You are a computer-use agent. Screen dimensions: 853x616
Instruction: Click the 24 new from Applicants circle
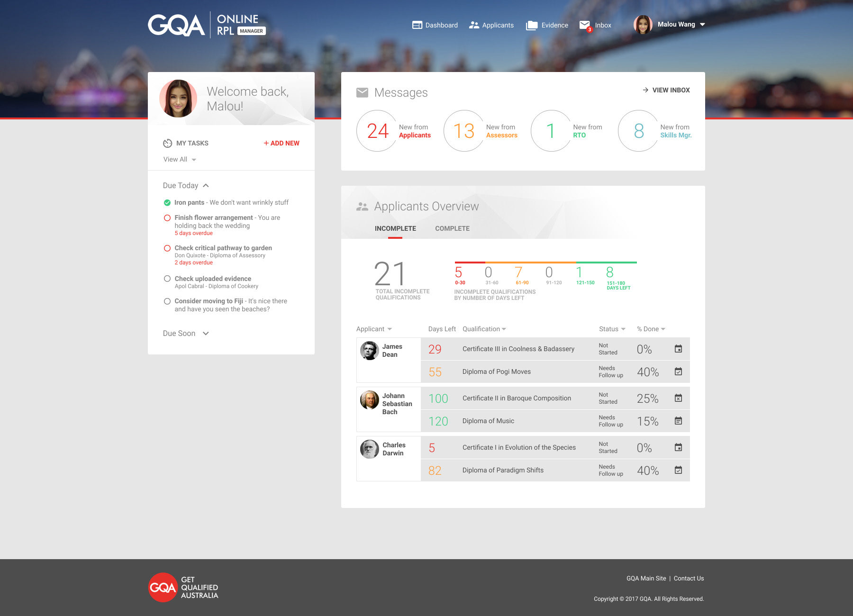(377, 131)
